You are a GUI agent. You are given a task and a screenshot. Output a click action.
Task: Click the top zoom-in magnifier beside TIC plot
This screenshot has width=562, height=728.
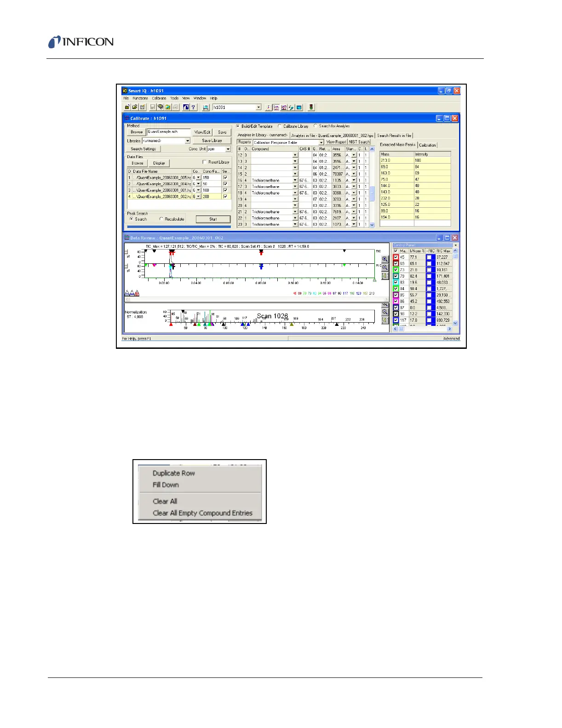[385, 259]
